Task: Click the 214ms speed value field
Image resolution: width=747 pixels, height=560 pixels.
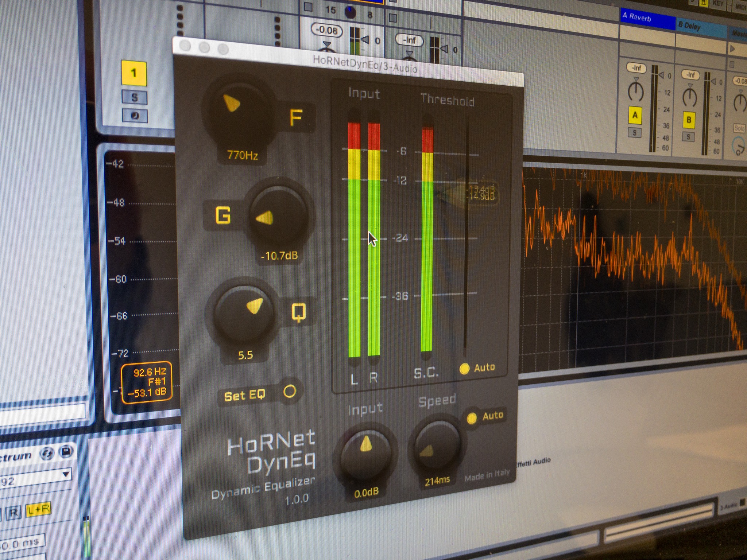Action: 437,481
